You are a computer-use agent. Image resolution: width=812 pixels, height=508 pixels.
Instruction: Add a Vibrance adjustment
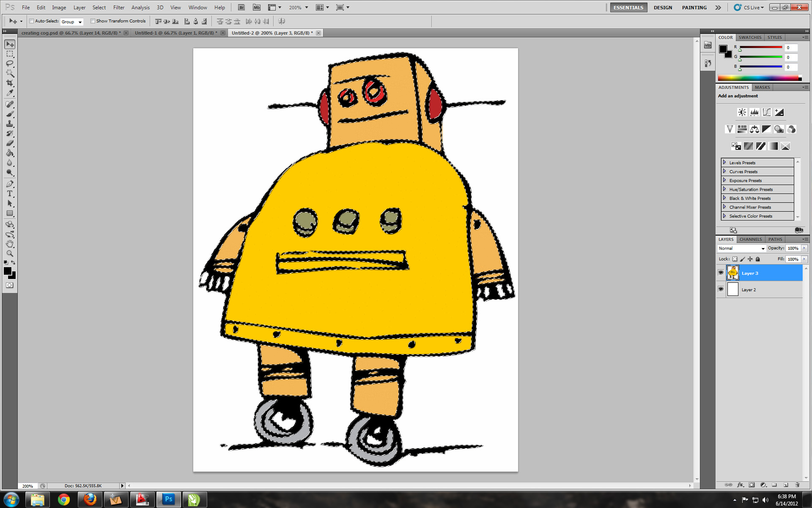[x=730, y=129]
